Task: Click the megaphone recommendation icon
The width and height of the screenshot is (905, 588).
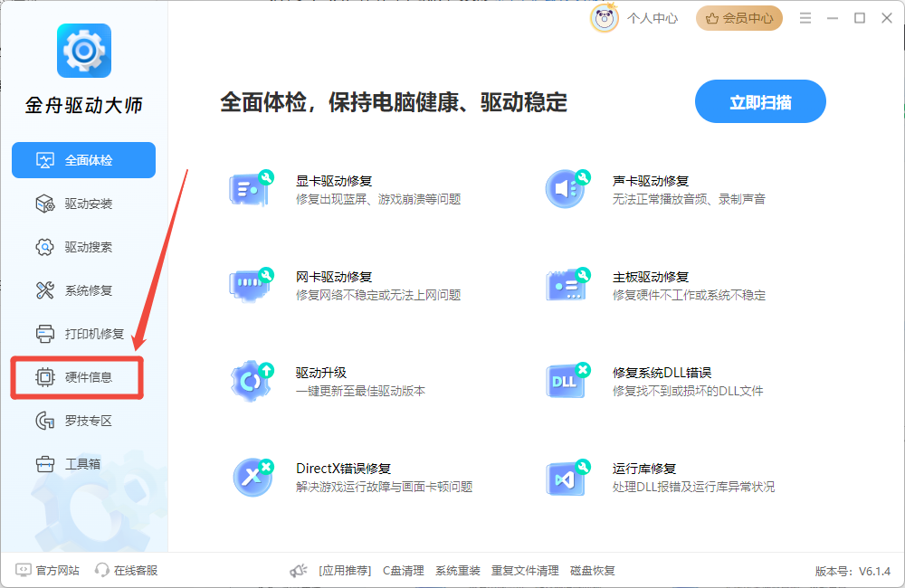Action: (299, 571)
